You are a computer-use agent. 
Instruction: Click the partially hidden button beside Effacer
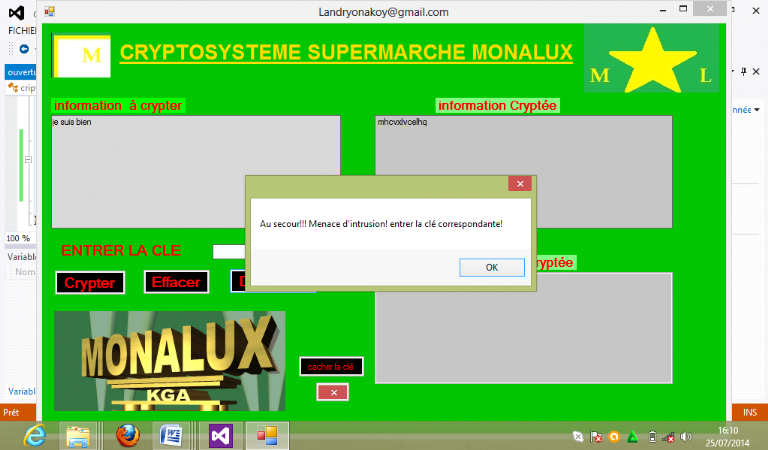point(238,281)
